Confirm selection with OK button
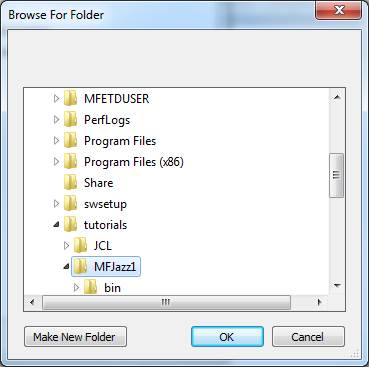This screenshot has height=367, width=369. point(227,337)
